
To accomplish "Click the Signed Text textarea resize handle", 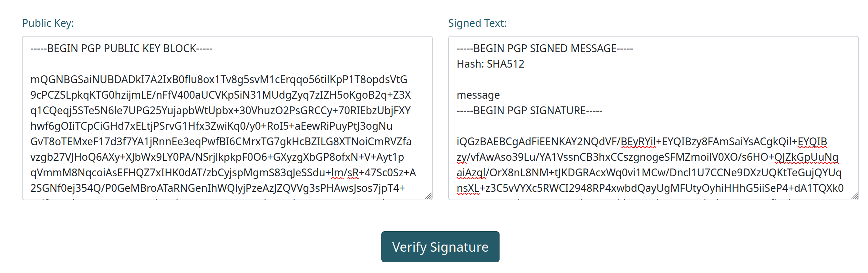I will click(854, 196).
